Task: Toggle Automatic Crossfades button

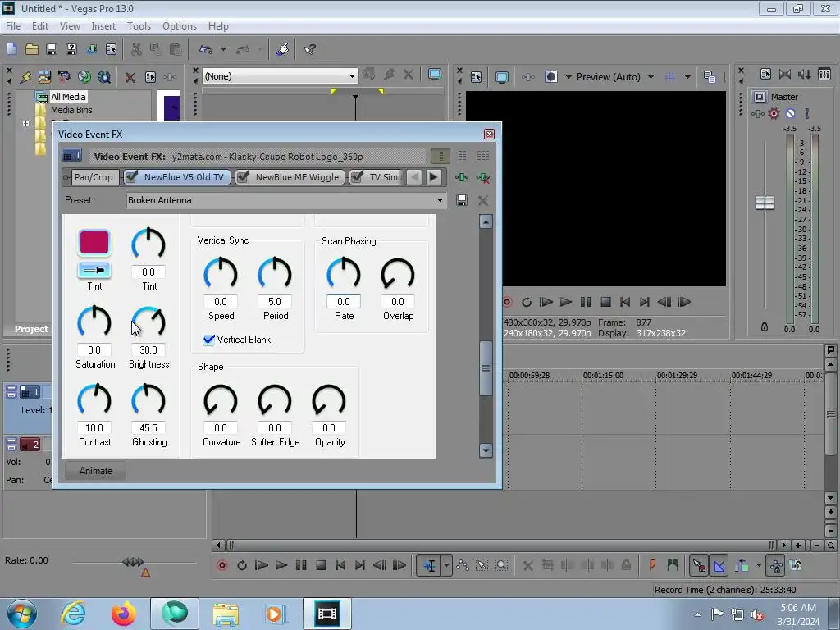Action: click(719, 565)
